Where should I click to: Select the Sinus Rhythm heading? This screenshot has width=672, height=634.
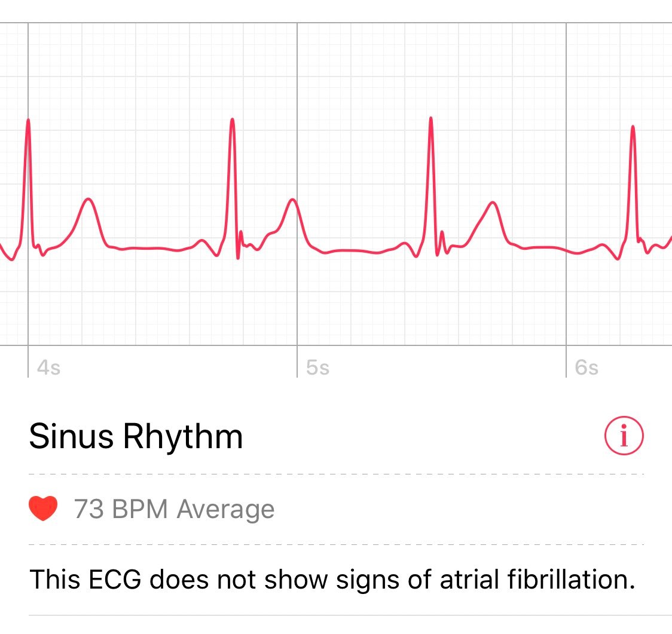(x=136, y=437)
